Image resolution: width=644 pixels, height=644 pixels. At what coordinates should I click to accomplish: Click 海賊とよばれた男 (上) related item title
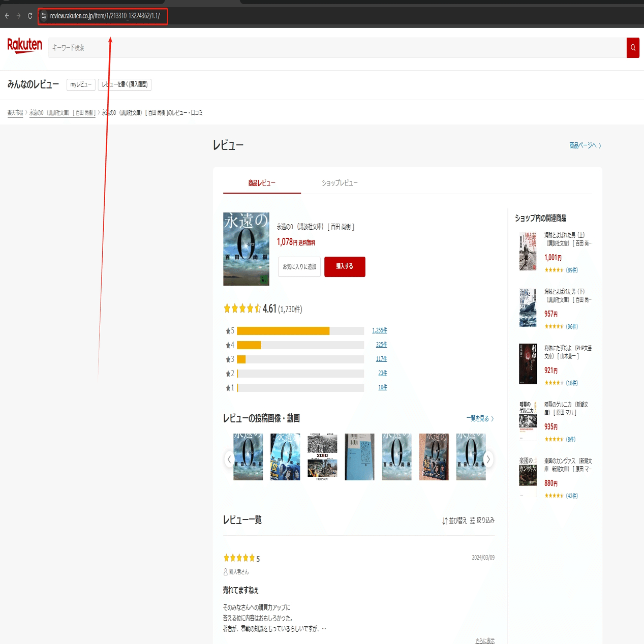(x=568, y=239)
